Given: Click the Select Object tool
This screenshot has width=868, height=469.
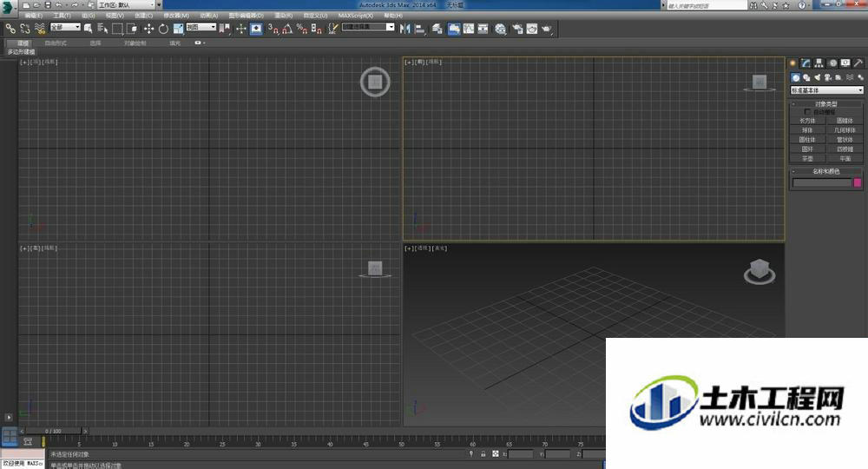Looking at the screenshot, I should (x=88, y=29).
